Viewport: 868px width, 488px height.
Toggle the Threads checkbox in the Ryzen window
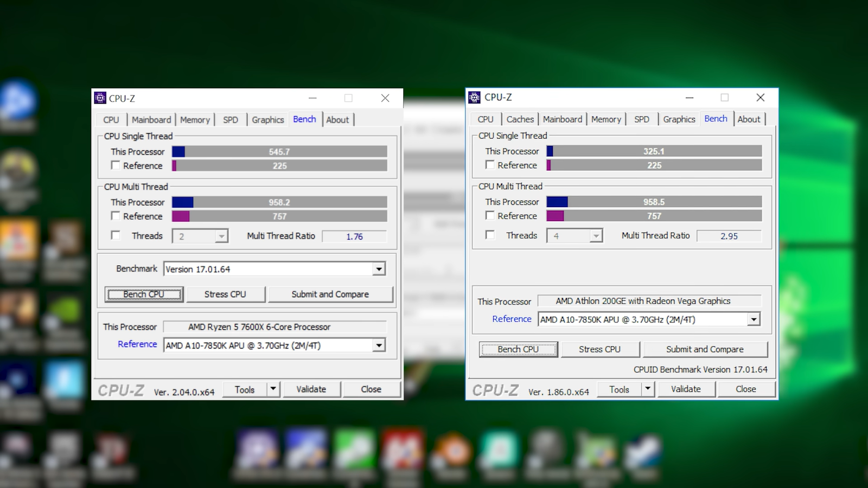pyautogui.click(x=116, y=235)
